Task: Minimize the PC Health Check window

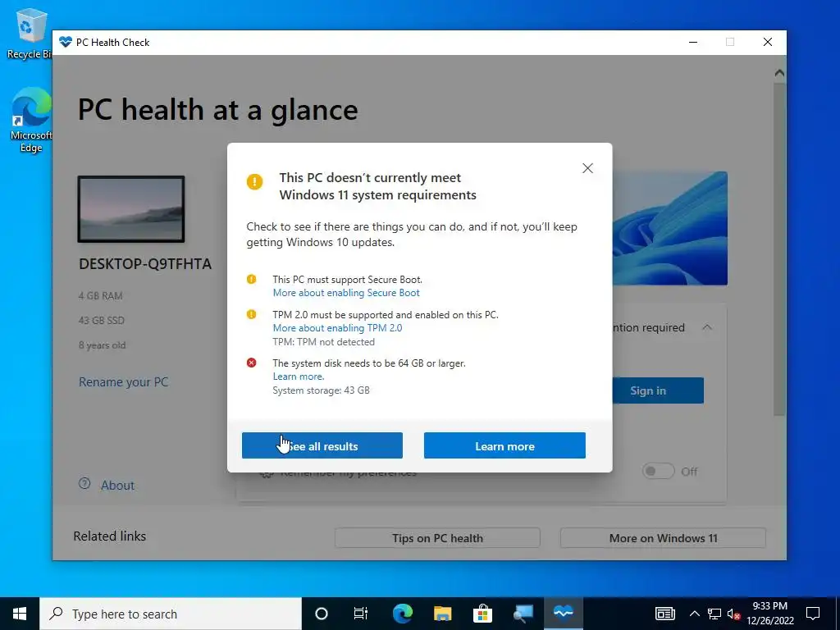Action: 693,43
